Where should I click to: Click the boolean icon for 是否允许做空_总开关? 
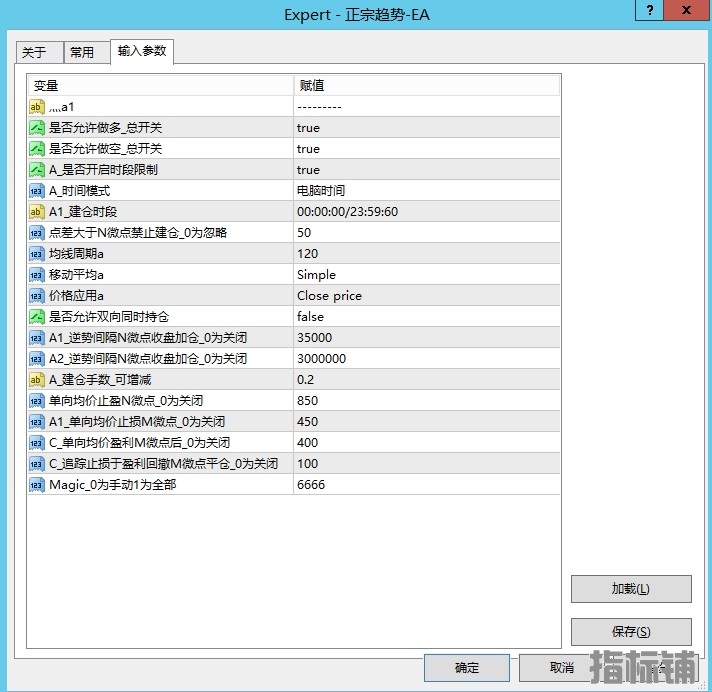click(x=37, y=149)
